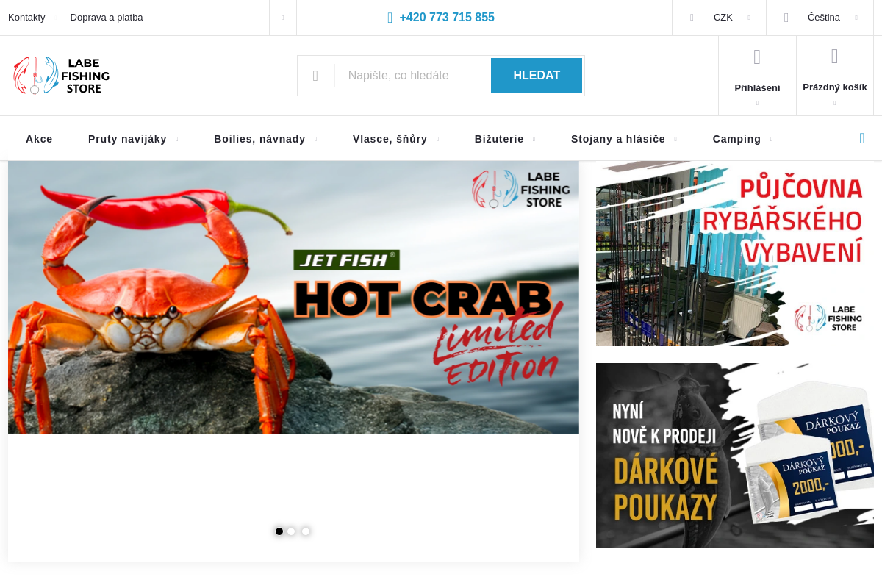This screenshot has height=588, width=882.
Task: Open the Doprava a platba link
Action: click(x=107, y=18)
